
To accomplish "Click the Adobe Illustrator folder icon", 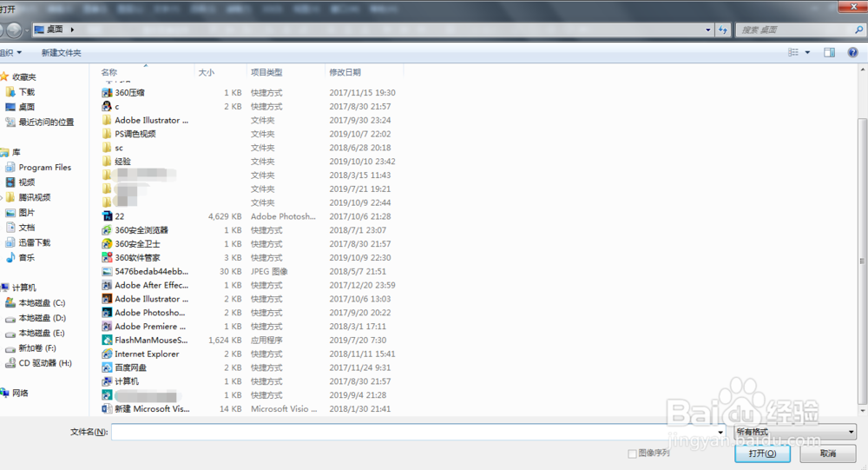I will (107, 120).
